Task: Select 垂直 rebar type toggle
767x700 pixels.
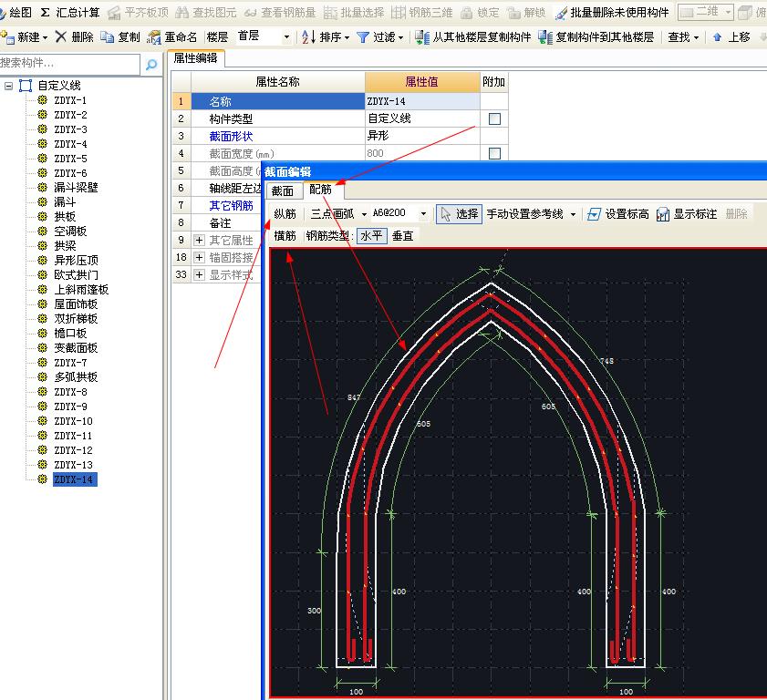Action: (402, 236)
